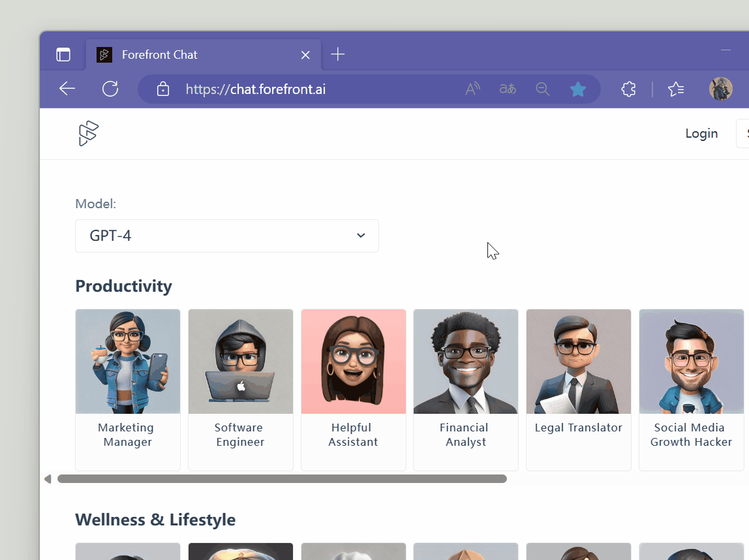The image size is (749, 560).
Task: Go back to previous page
Action: (x=67, y=89)
